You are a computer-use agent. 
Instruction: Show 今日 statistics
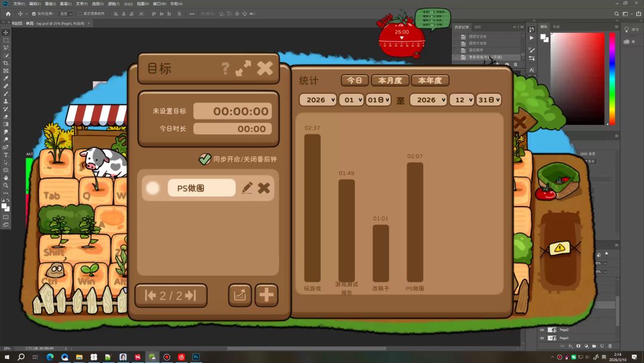[x=354, y=80]
